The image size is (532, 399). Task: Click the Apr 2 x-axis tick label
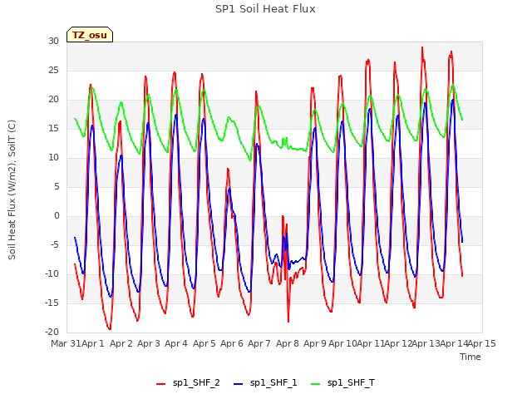point(121,343)
